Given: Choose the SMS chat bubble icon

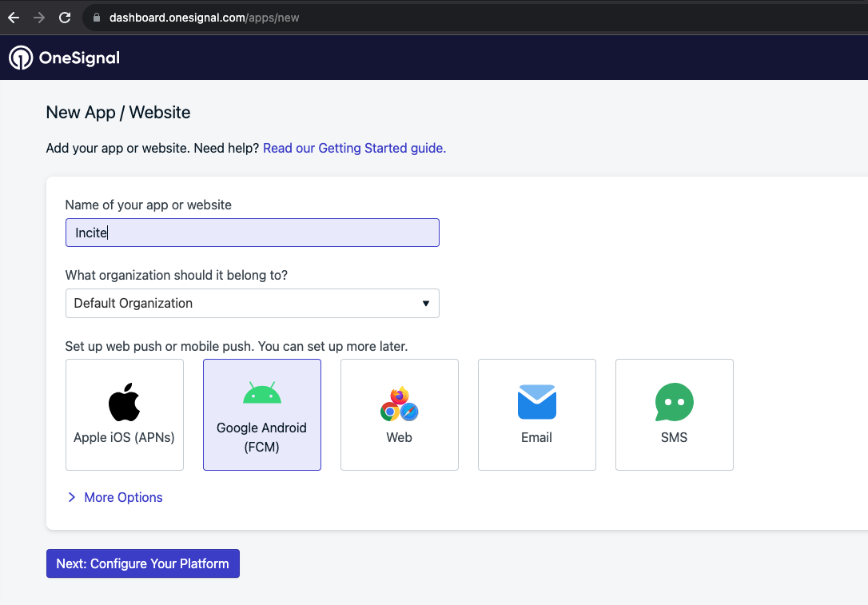Looking at the screenshot, I should point(674,402).
